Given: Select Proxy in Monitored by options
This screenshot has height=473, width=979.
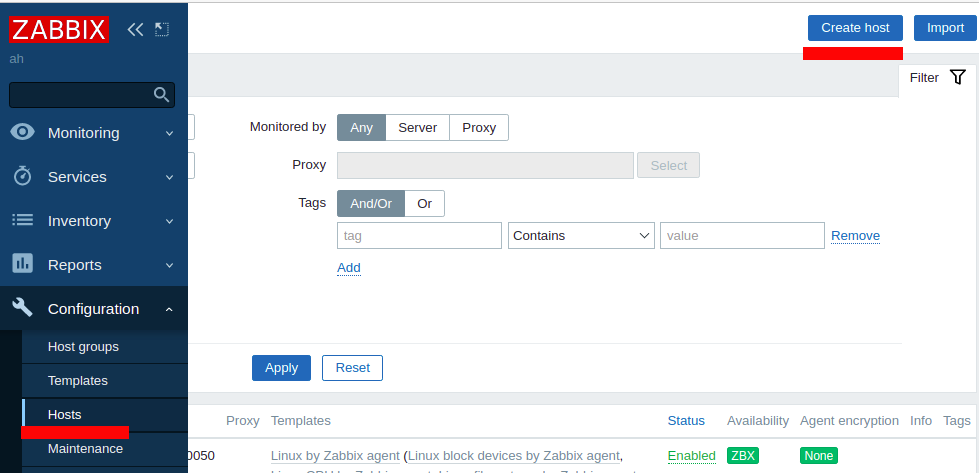Looking at the screenshot, I should pyautogui.click(x=479, y=127).
